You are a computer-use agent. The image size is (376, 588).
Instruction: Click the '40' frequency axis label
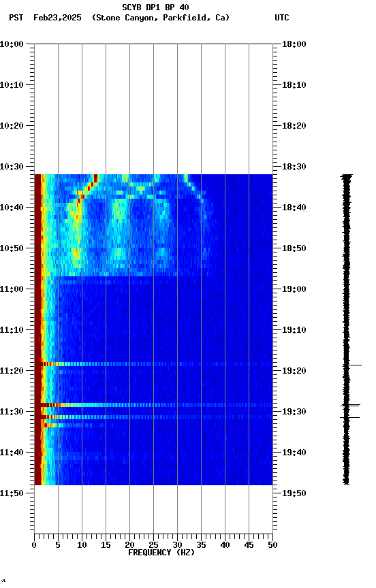225,545
